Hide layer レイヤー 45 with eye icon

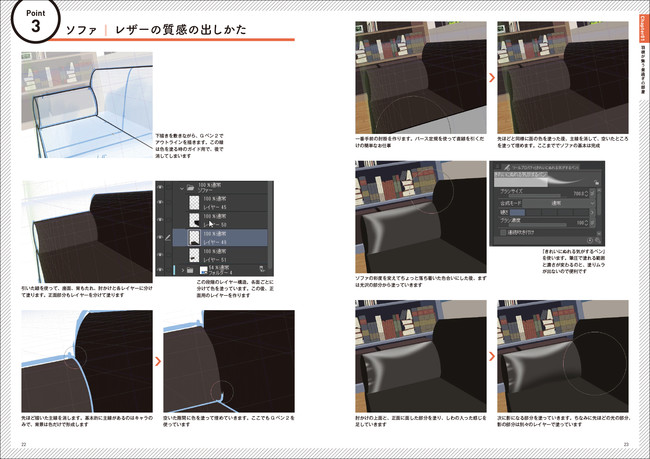160,202
